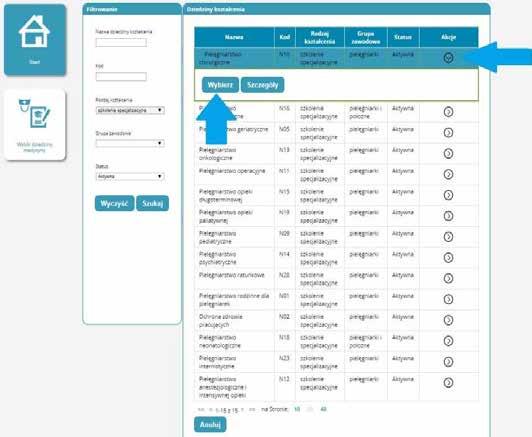The width and height of the screenshot is (532, 437).
Task: Set 40 rows per page
Action: [x=323, y=409]
